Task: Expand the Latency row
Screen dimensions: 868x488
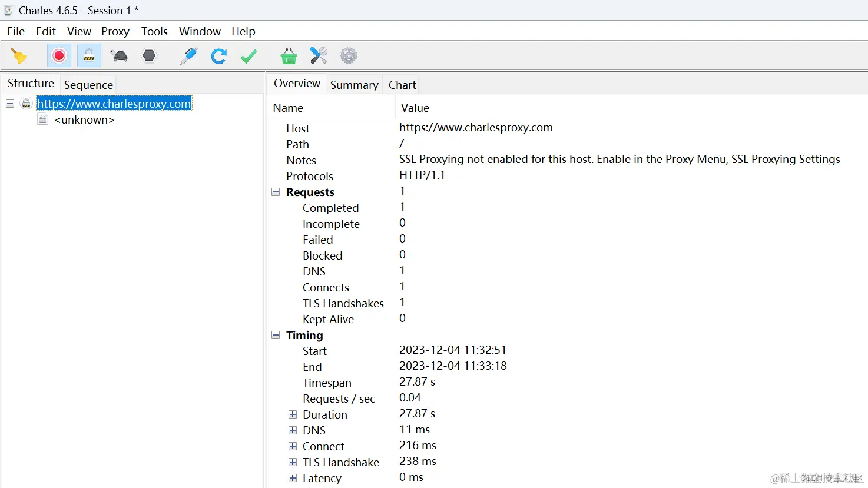Action: [293, 478]
